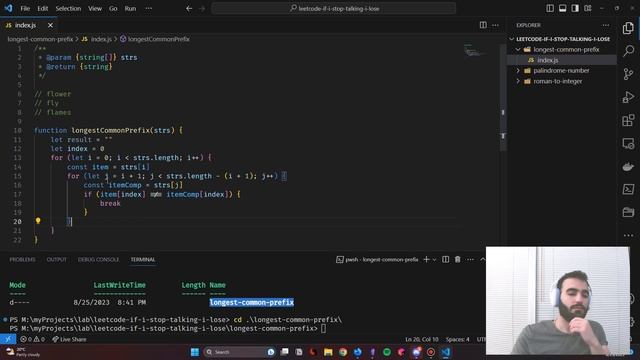Viewport: 640px width, 360px height.
Task: Toggle secondary side bar visibility
Action: pos(575,8)
